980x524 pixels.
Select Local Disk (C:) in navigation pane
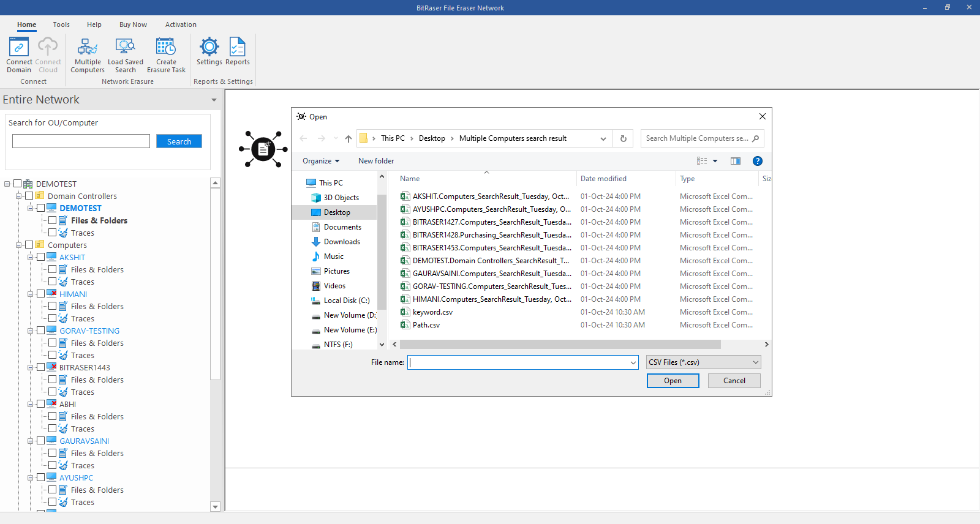click(346, 301)
